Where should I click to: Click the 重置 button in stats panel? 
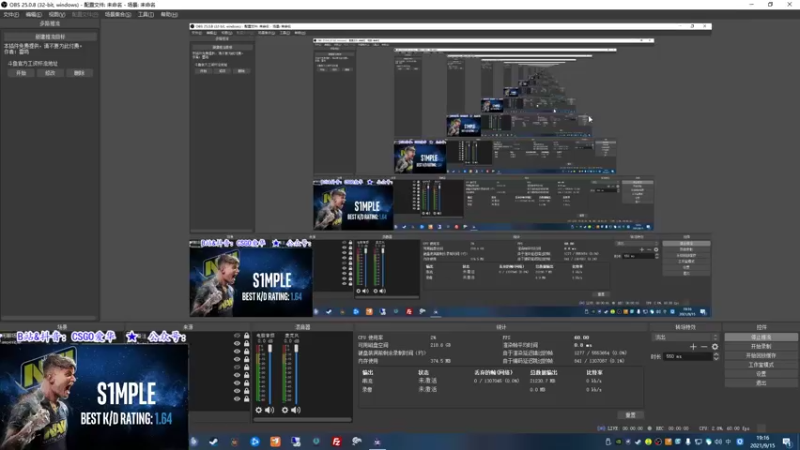(x=631, y=415)
